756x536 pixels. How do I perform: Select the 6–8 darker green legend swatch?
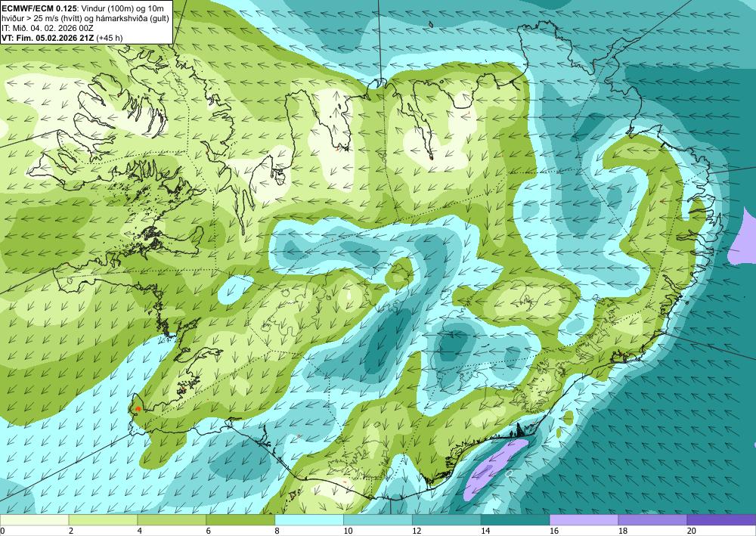point(240,520)
